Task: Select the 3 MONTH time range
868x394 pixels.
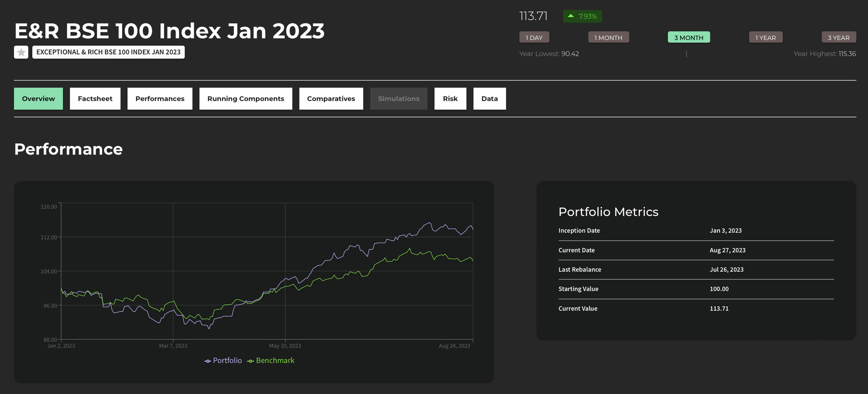Action: point(688,37)
